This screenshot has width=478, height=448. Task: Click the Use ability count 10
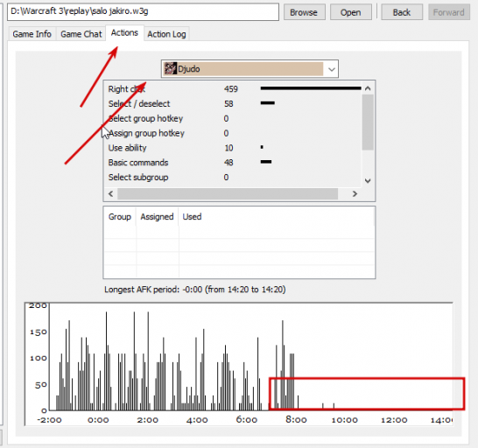click(x=228, y=148)
